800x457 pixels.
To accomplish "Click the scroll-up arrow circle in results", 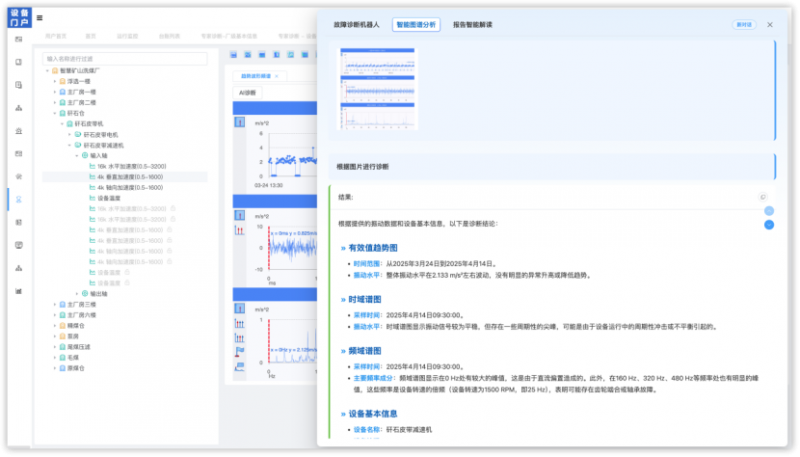I will (769, 211).
